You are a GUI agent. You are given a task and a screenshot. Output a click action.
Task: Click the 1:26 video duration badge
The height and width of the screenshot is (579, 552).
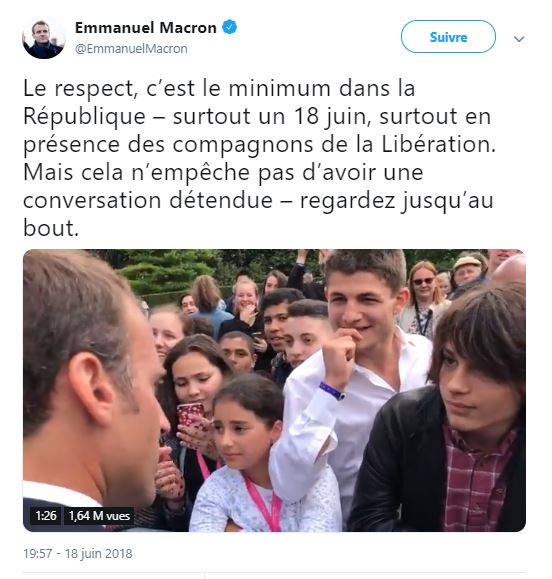click(46, 515)
